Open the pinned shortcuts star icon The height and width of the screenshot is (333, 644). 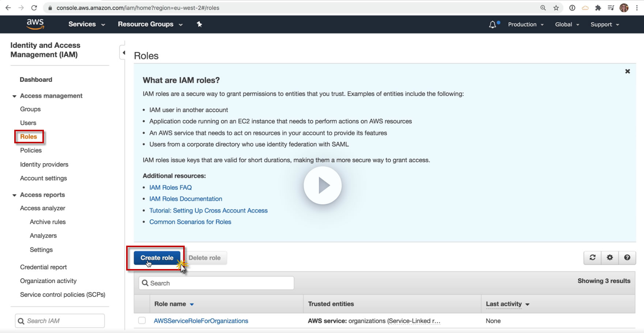tap(199, 24)
